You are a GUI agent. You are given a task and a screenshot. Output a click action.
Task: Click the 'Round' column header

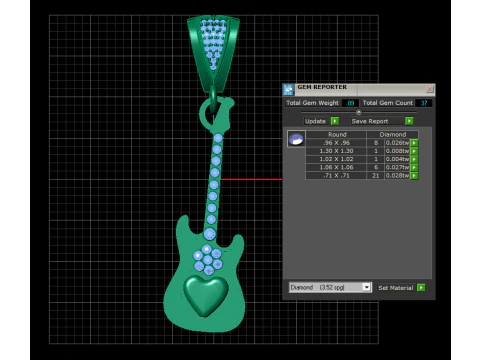pyautogui.click(x=337, y=135)
